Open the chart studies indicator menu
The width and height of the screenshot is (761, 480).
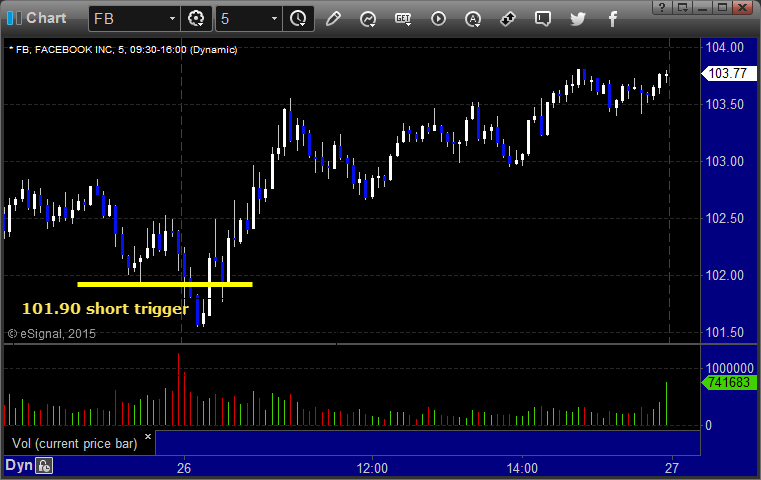tap(368, 19)
